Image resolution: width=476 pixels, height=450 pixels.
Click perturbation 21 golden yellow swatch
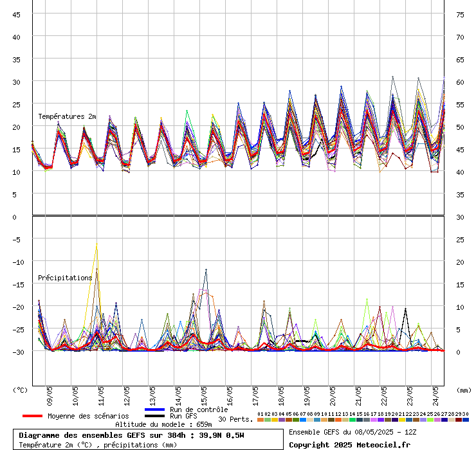tap(402, 420)
